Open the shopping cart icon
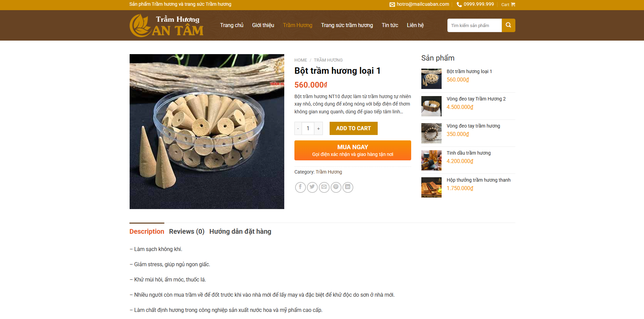 click(513, 4)
